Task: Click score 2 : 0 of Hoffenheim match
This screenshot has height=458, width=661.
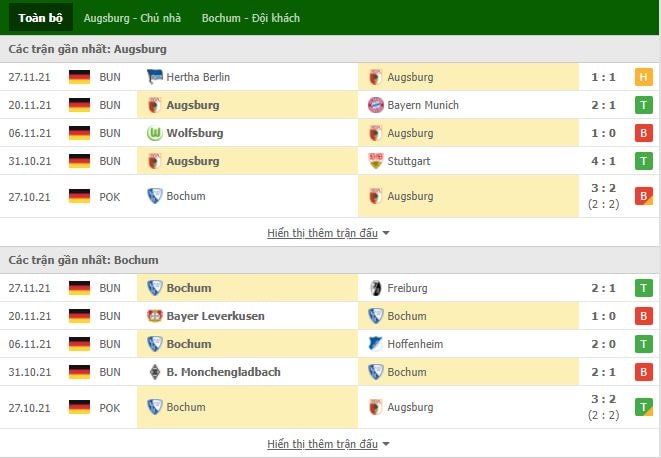Action: (603, 344)
